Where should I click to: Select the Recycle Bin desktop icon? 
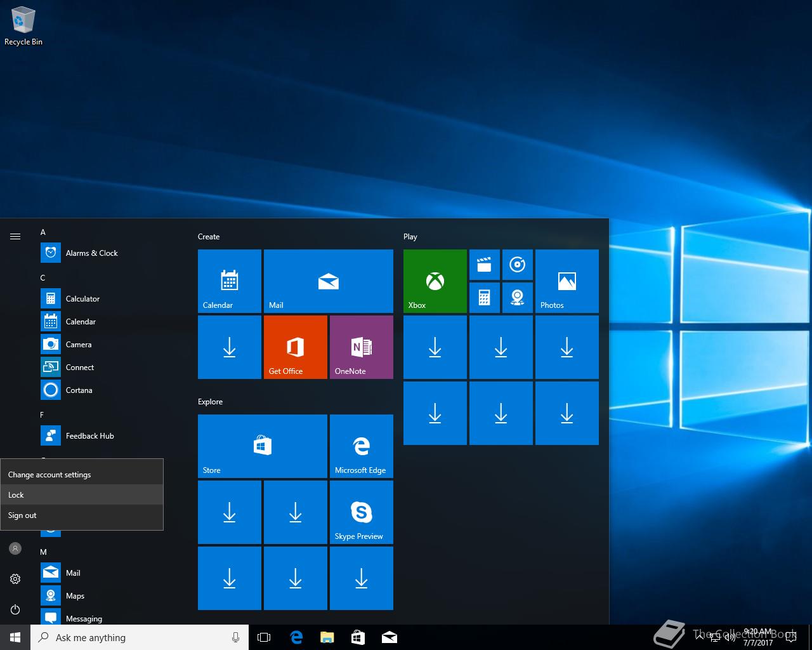click(23, 27)
